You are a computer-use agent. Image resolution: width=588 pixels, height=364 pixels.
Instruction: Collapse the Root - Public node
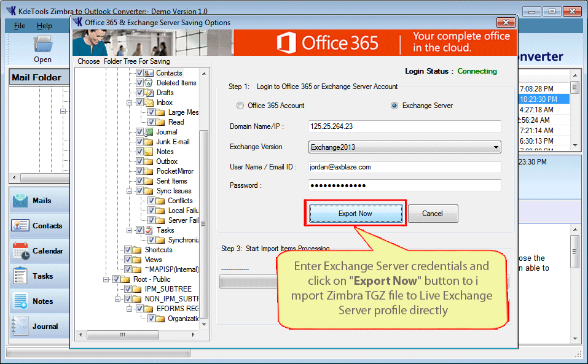click(x=106, y=279)
